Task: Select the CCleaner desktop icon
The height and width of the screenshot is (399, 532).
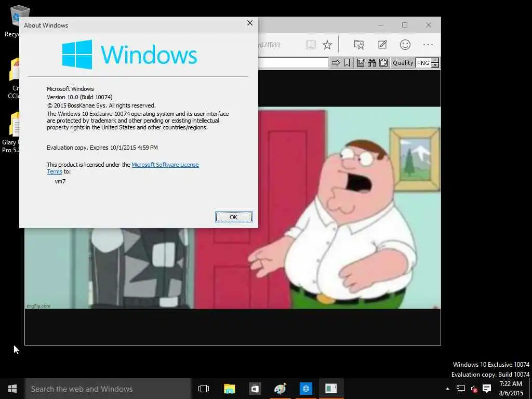Action: click(14, 79)
